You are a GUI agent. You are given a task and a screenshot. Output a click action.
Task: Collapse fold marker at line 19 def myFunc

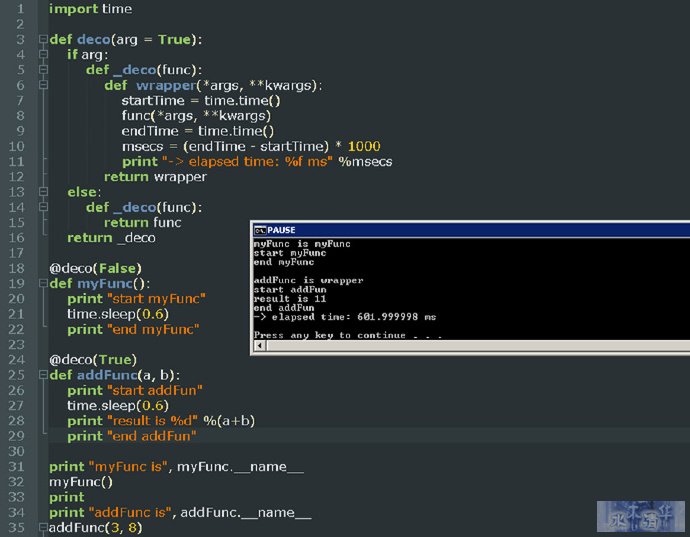[x=43, y=283]
